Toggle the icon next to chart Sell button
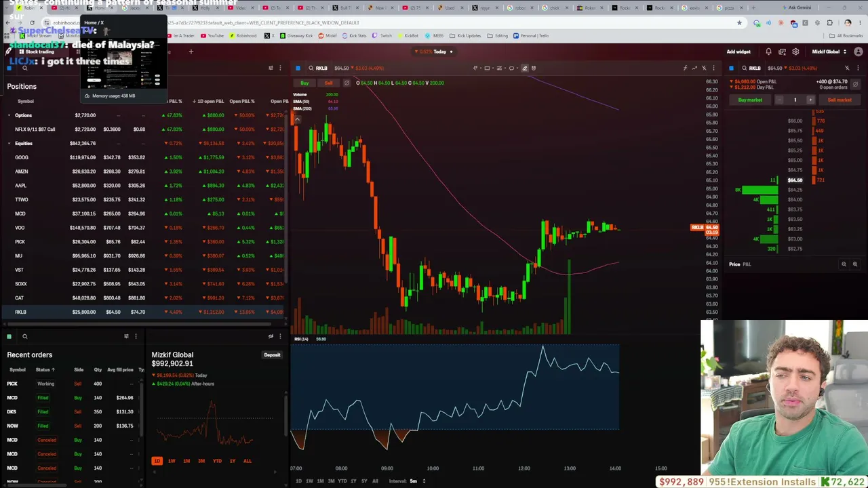 coord(347,83)
